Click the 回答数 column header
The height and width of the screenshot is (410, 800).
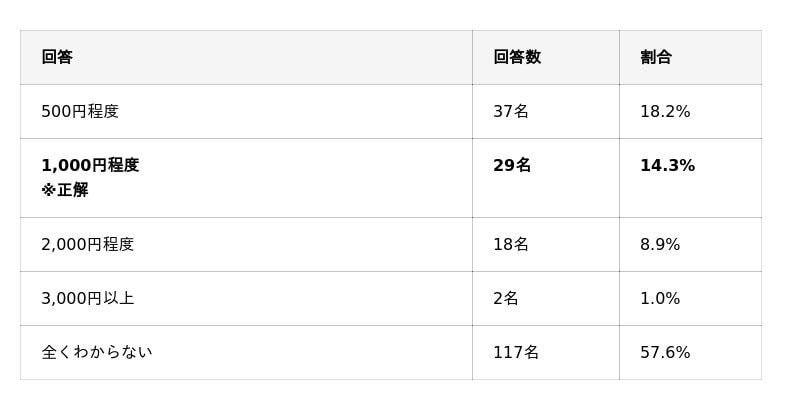(x=517, y=57)
